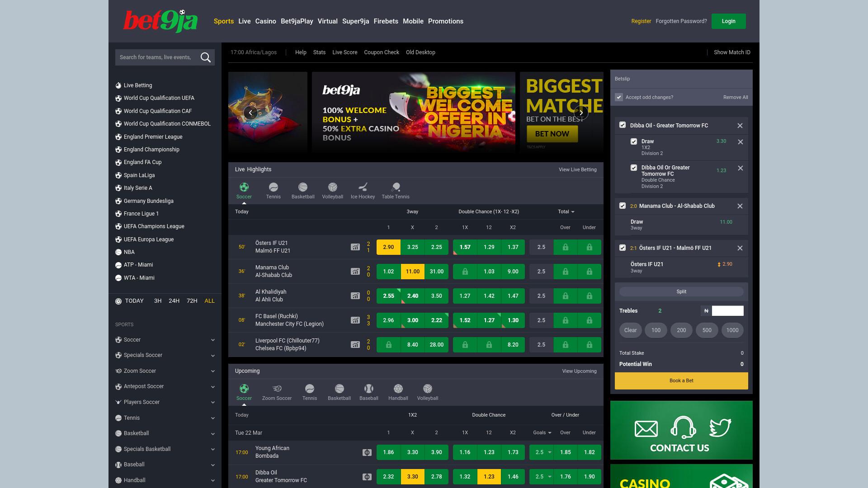Image resolution: width=868 pixels, height=488 pixels.
Task: Remove Double Chance 1.23 selection from betslip
Action: tap(741, 168)
